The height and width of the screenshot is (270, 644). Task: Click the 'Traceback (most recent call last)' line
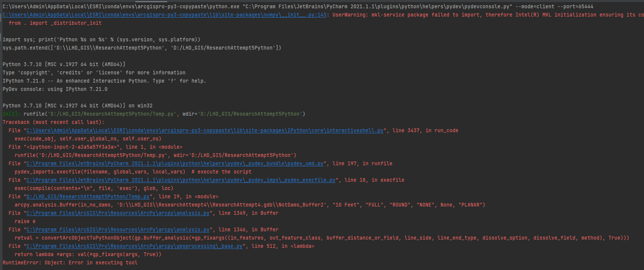point(53,122)
